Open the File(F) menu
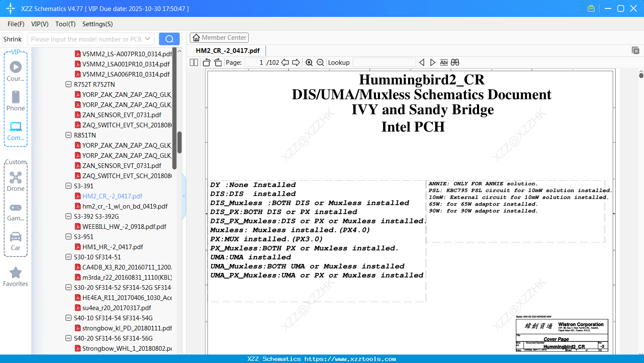 coord(16,24)
